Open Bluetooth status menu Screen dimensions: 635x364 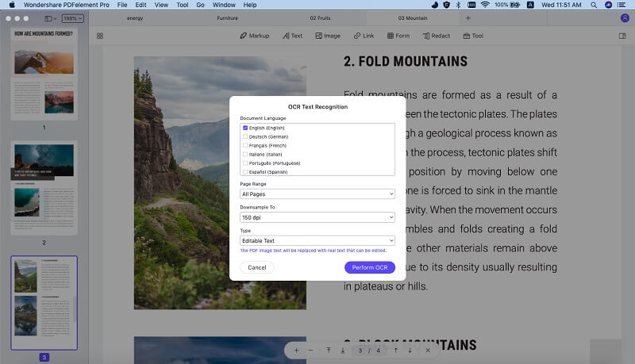pyautogui.click(x=458, y=5)
